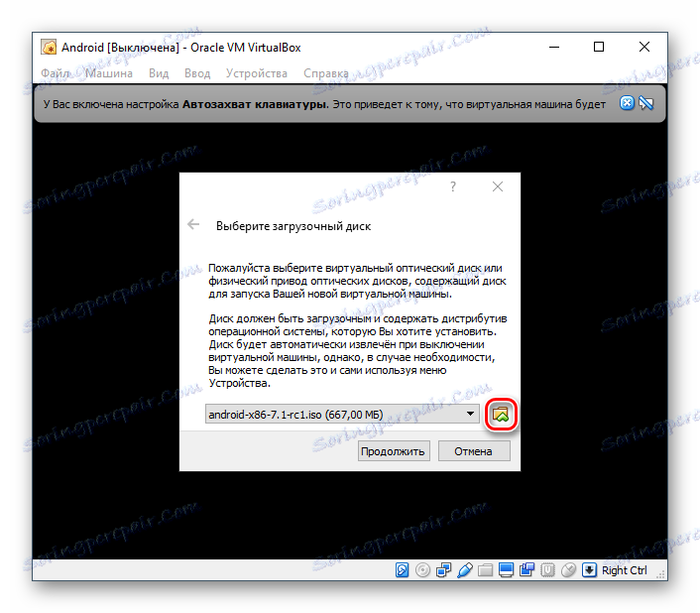Click the VirtualBox application icon in title bar
The image size is (700, 613).
click(x=49, y=47)
